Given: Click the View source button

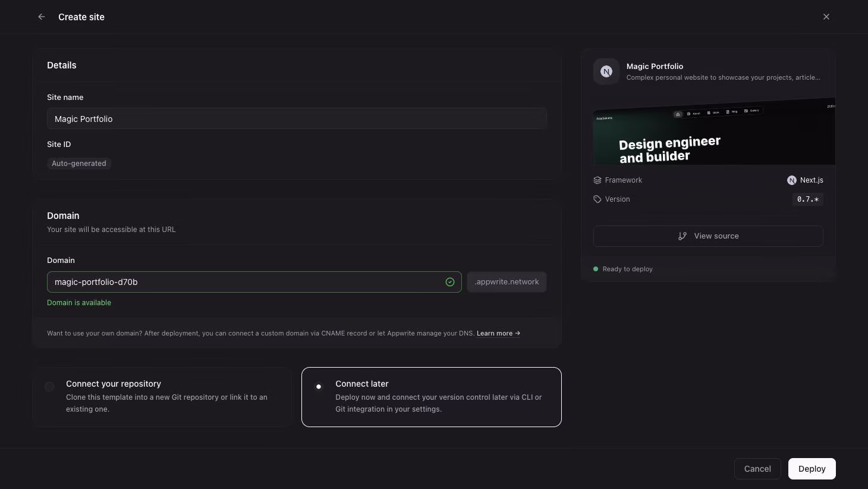Looking at the screenshot, I should coord(708,236).
